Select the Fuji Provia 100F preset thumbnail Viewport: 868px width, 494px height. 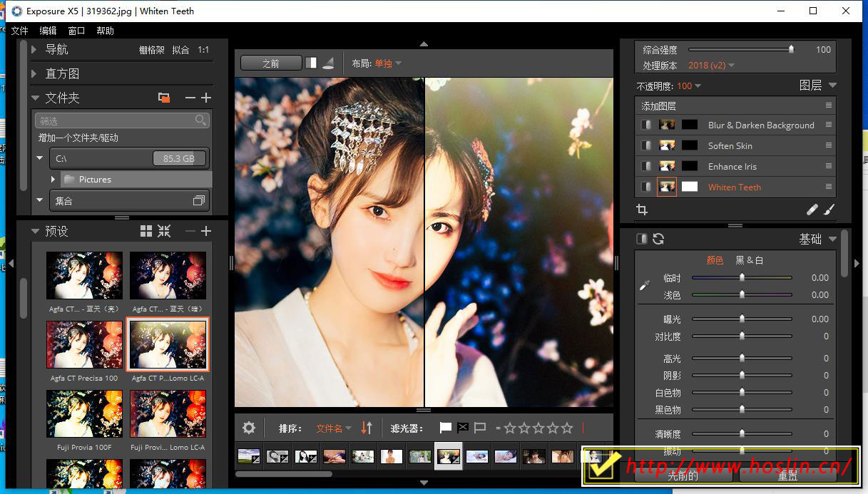(84, 413)
